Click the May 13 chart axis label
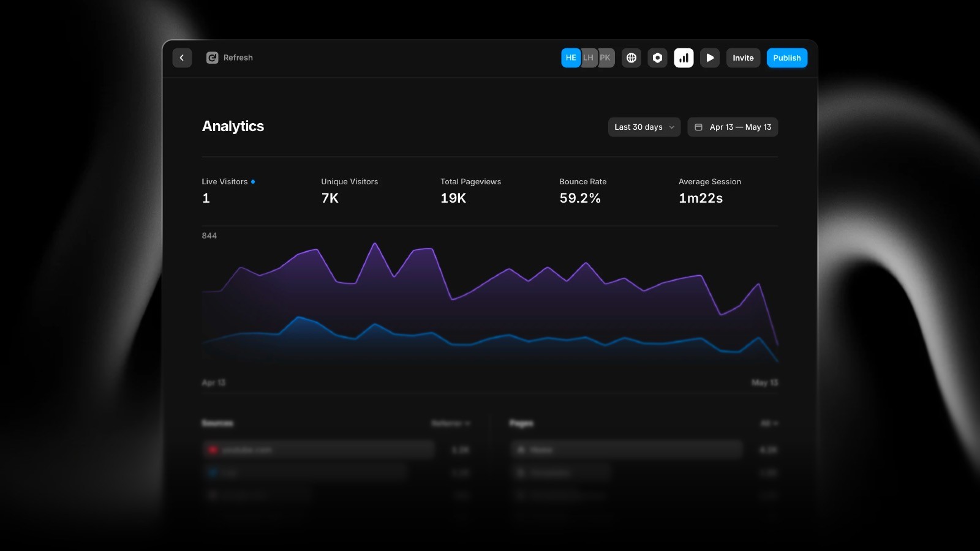Screen dimensions: 980x551 pos(765,382)
